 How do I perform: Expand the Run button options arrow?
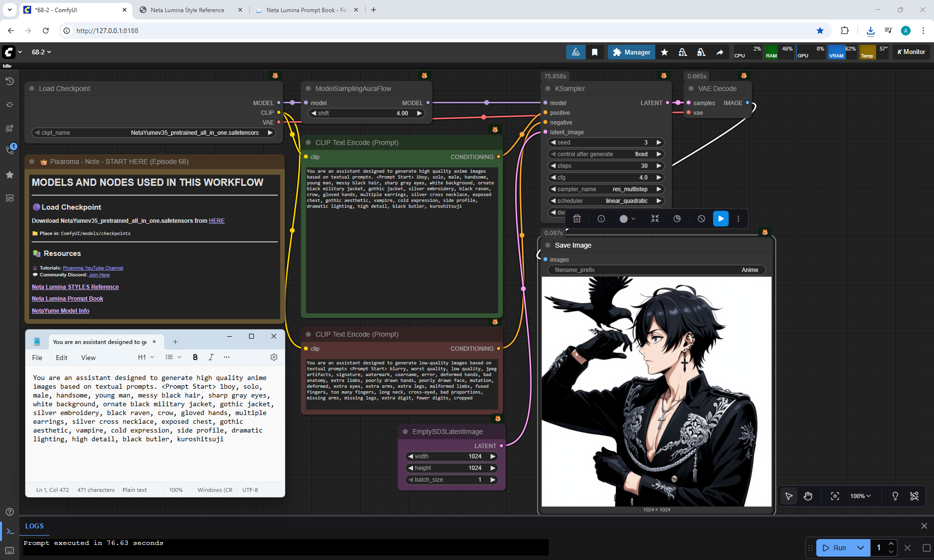(x=860, y=548)
